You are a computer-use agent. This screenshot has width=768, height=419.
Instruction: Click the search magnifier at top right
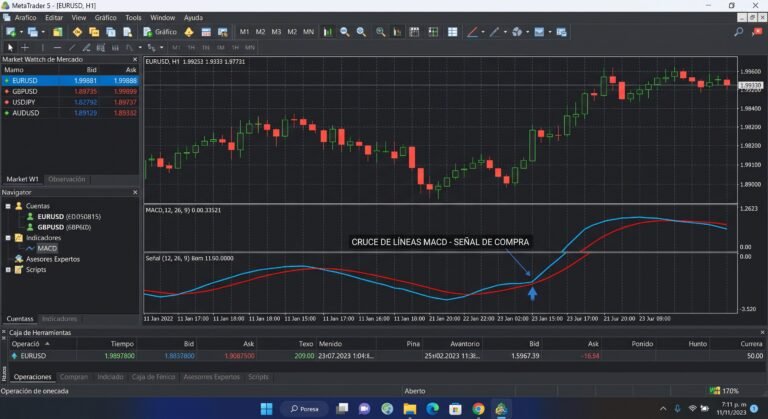tap(739, 32)
